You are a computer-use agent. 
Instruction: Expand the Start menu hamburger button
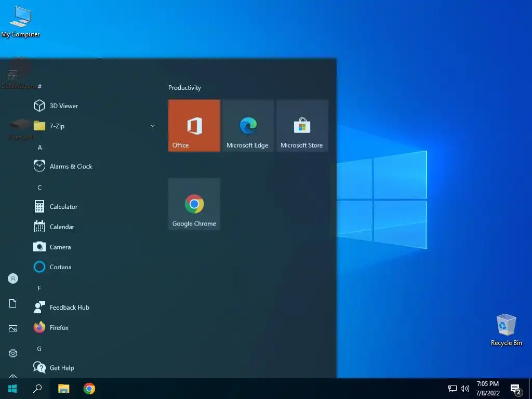click(13, 73)
